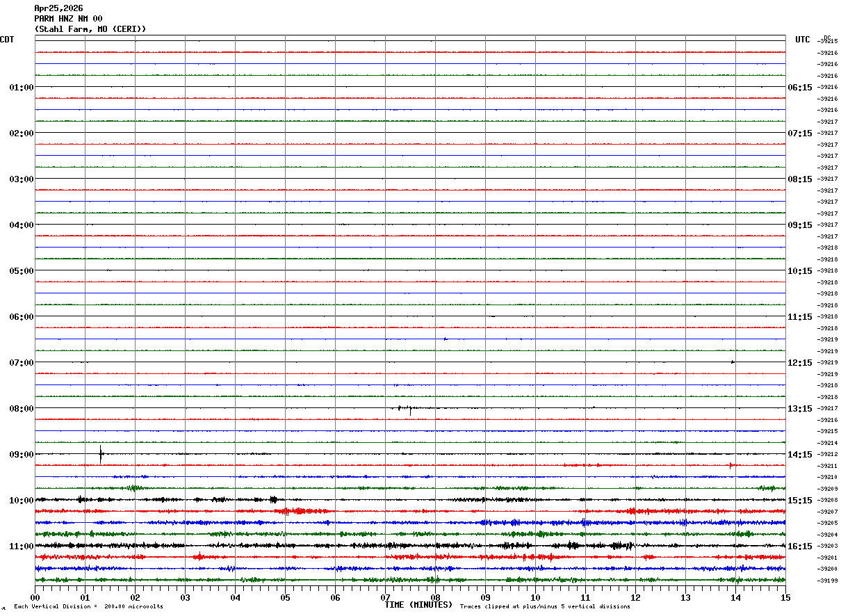Select the CDT timezone label
The width and height of the screenshot is (841, 616).
pos(7,40)
